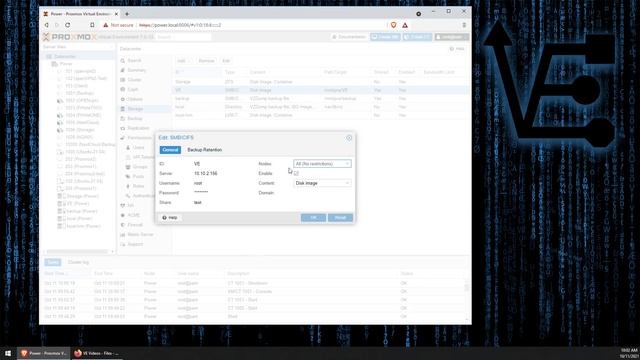Open the browser main menu icon
This screenshot has height=360, width=640.
click(x=464, y=25)
